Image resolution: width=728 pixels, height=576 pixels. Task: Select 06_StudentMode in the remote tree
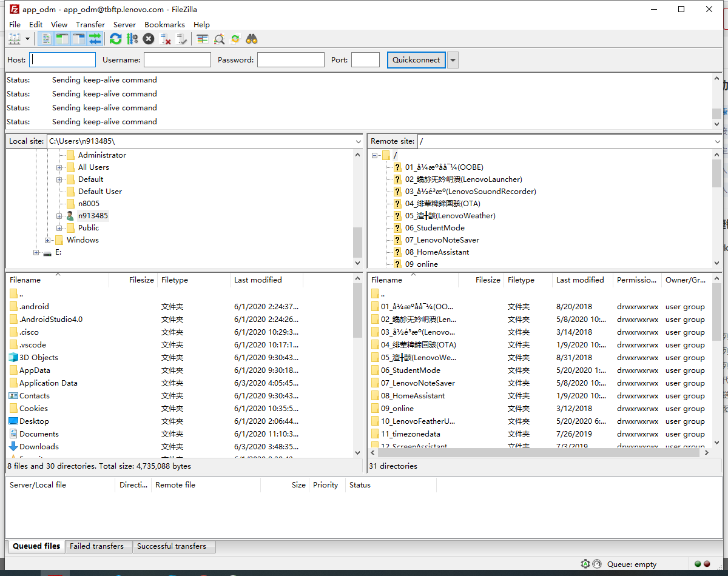point(434,228)
